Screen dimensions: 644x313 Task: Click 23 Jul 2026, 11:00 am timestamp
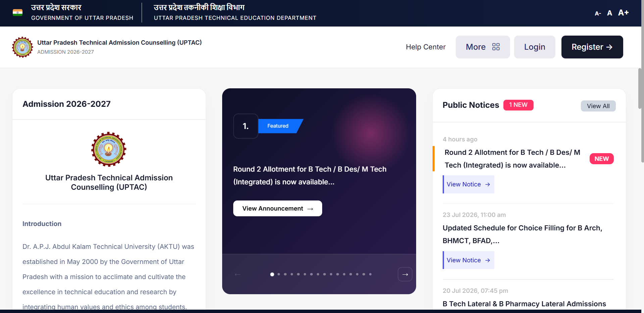(x=474, y=215)
